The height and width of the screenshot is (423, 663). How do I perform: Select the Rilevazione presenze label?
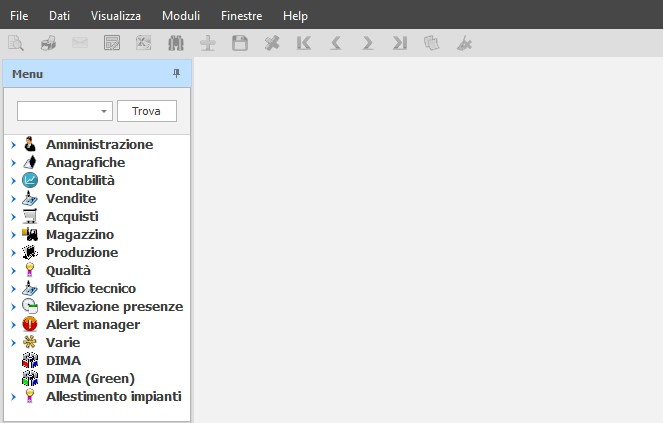point(114,306)
